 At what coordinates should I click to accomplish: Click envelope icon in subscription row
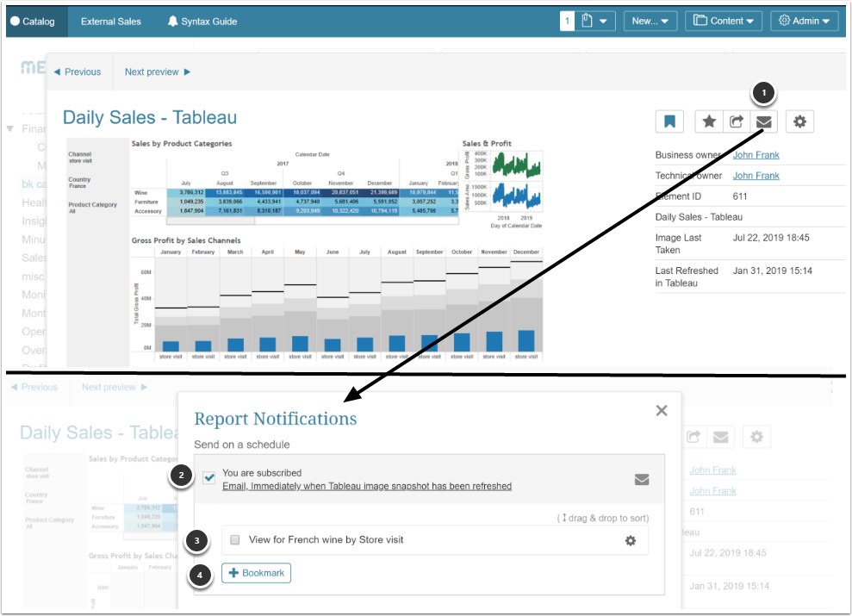pos(642,479)
